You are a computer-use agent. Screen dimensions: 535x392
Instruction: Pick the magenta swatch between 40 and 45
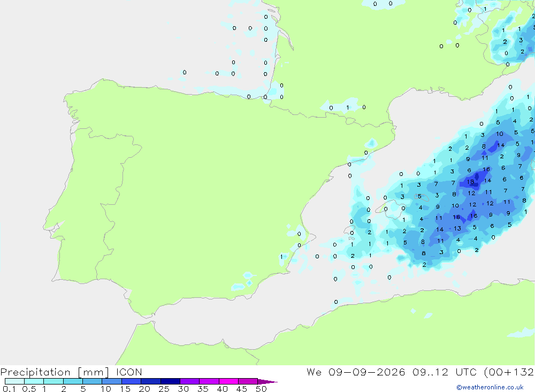228,381
